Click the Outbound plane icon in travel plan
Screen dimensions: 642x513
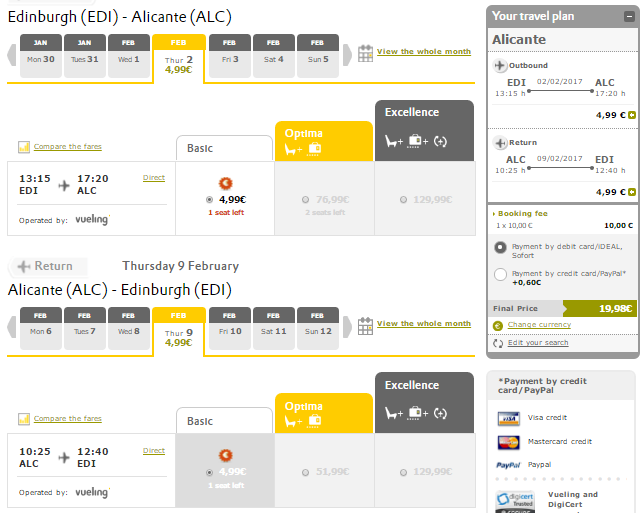500,66
